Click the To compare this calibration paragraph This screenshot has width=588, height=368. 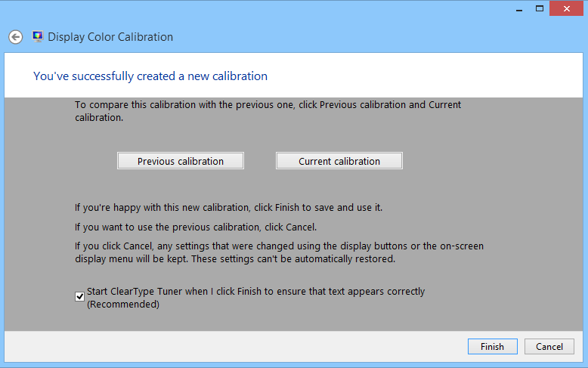[x=268, y=111]
